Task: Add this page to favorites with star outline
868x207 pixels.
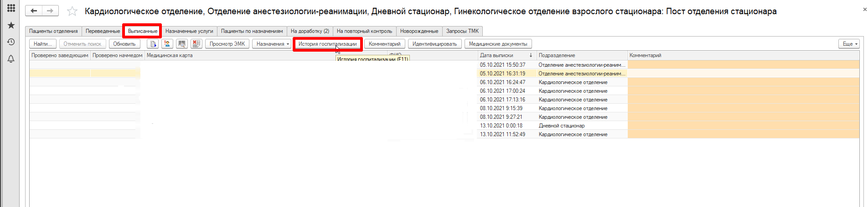Action: (72, 11)
